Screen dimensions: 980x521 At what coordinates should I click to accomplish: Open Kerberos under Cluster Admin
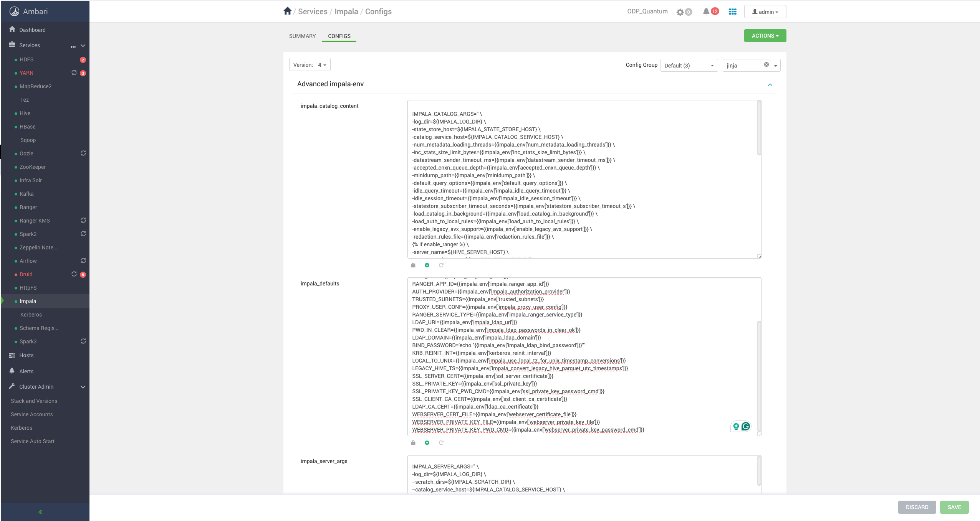click(22, 428)
